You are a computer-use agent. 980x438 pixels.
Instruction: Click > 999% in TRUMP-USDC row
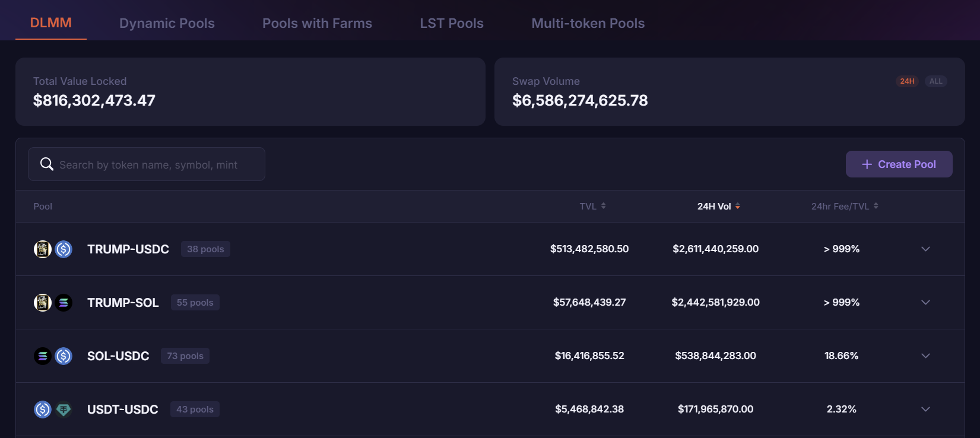click(x=841, y=249)
